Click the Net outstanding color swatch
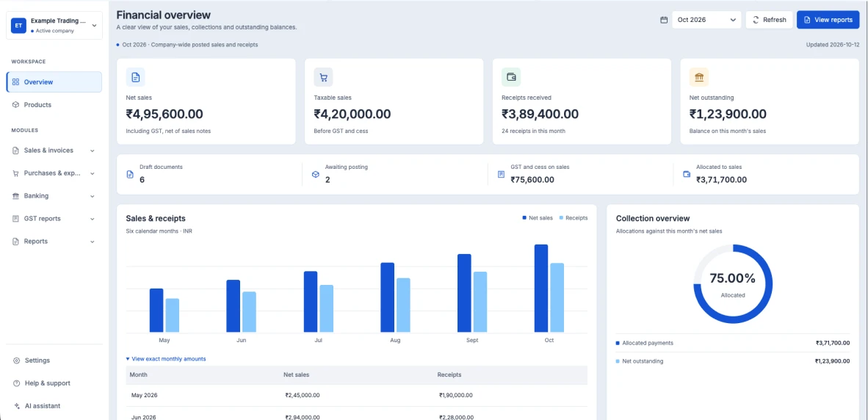This screenshot has width=868, height=420. pyautogui.click(x=618, y=361)
